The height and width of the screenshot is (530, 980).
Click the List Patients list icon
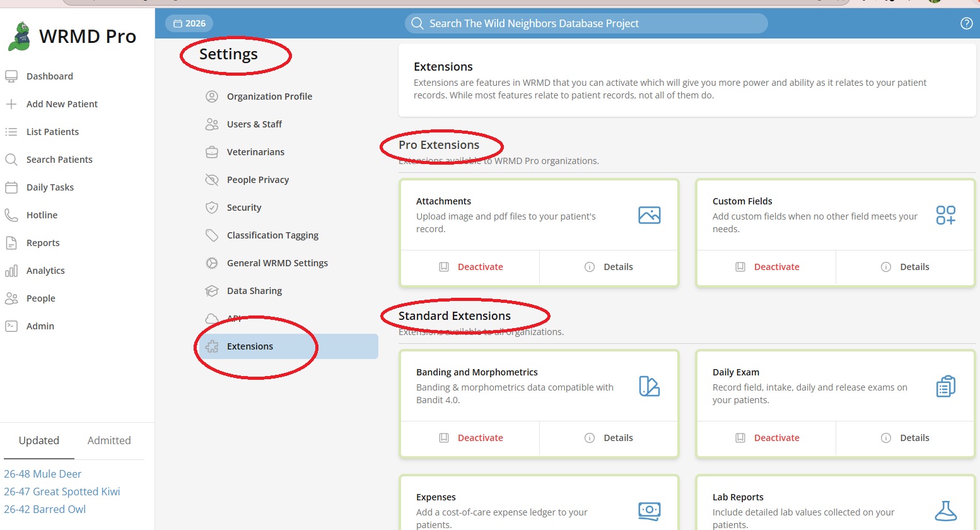[11, 132]
